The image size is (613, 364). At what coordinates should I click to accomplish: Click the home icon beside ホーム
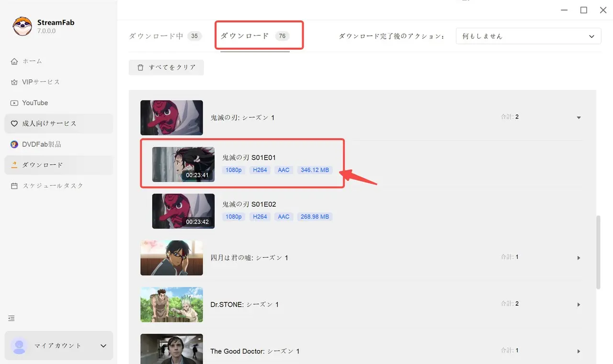[14, 61]
